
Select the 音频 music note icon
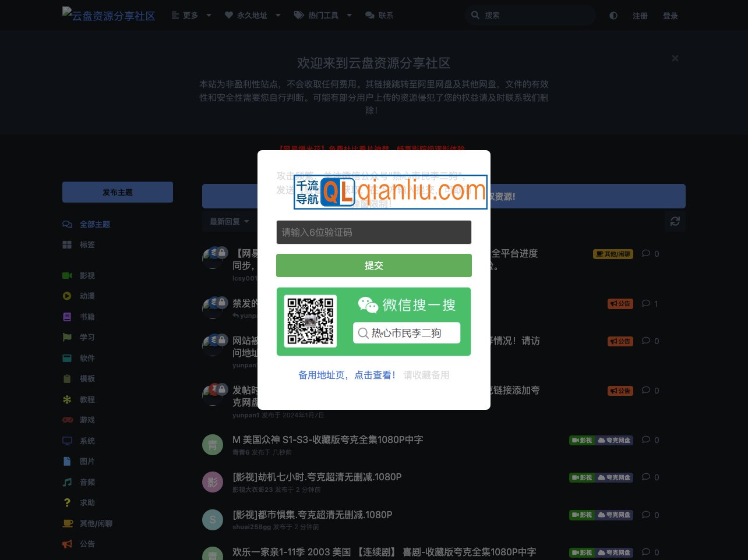67,482
